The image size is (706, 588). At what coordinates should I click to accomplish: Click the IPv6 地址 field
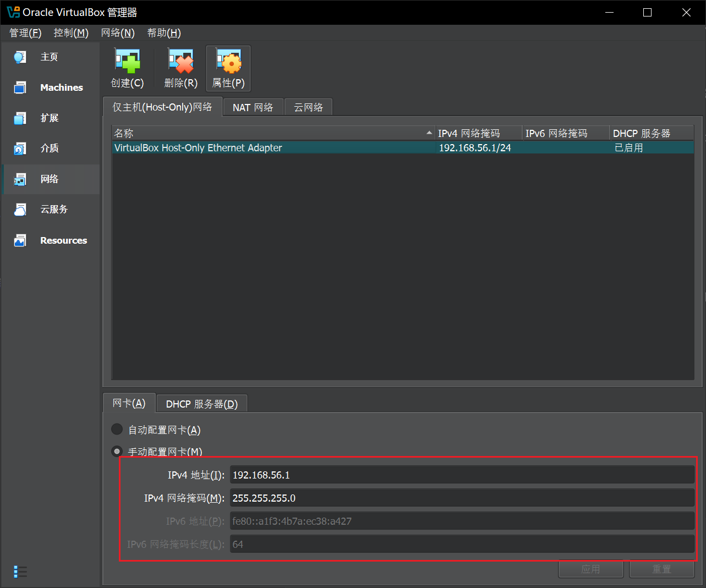[x=462, y=521]
